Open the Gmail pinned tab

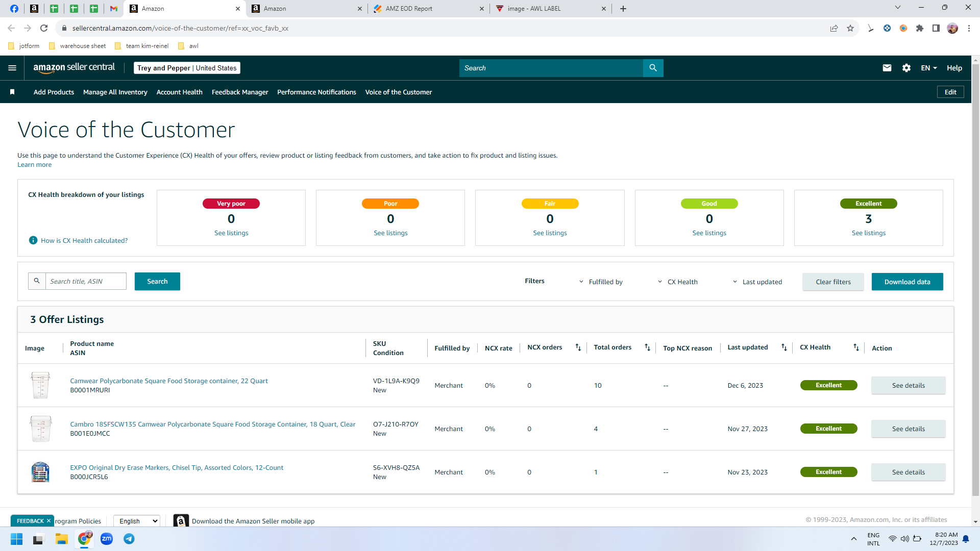click(x=114, y=9)
